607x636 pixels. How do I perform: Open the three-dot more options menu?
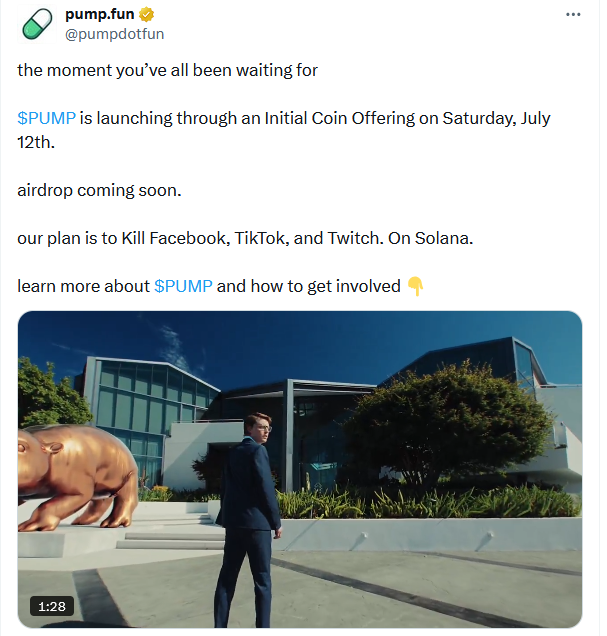tap(573, 15)
